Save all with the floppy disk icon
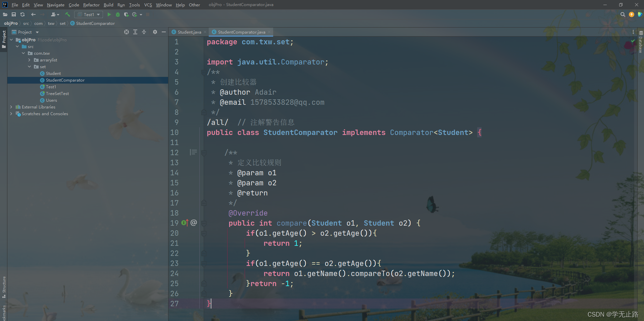This screenshot has height=321, width=644. [14, 14]
